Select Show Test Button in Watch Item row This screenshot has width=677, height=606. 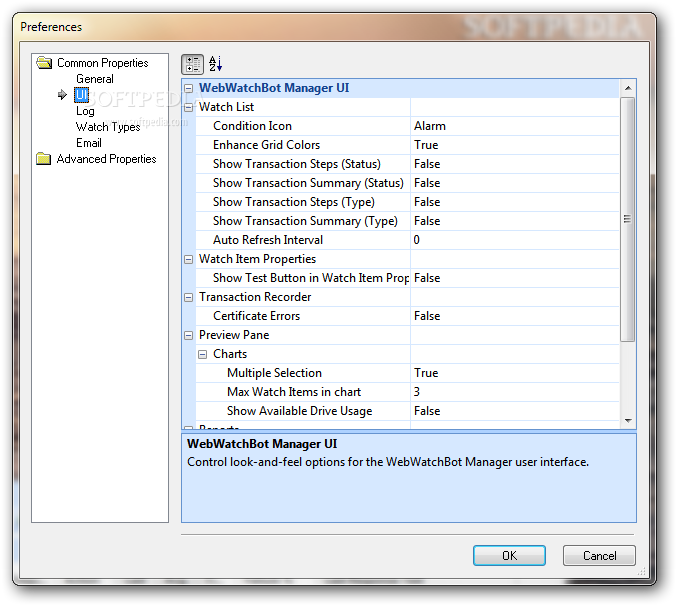(x=407, y=278)
